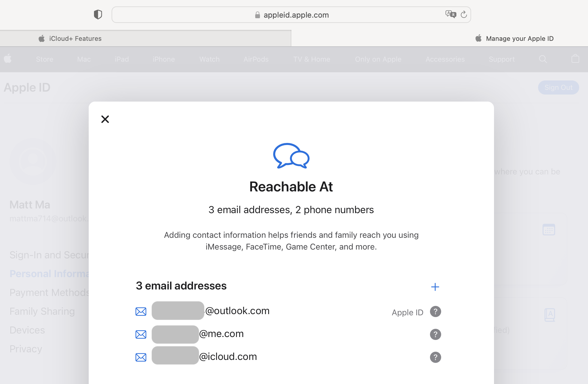Open Privacy in the sidebar
This screenshot has width=588, height=384.
[26, 349]
